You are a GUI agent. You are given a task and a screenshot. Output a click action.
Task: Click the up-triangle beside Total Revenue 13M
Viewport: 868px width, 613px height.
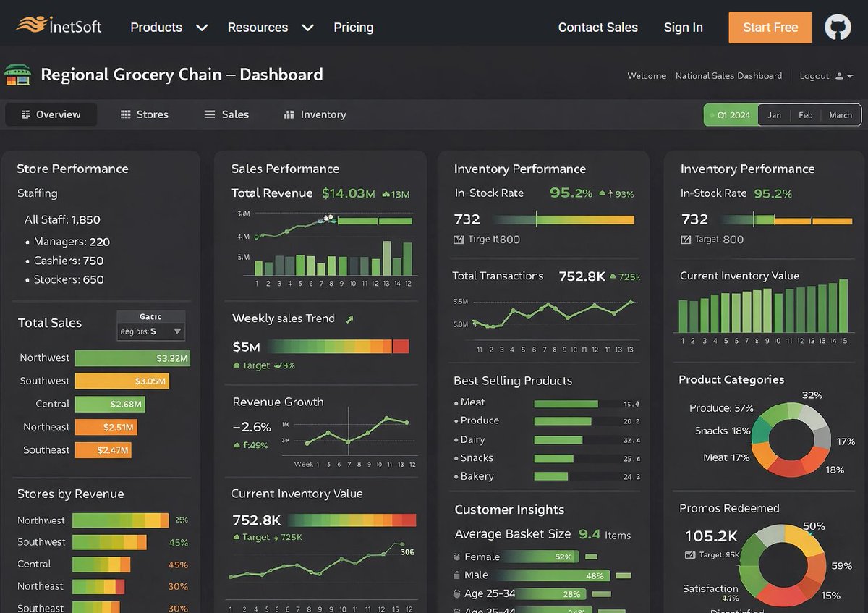pos(386,194)
